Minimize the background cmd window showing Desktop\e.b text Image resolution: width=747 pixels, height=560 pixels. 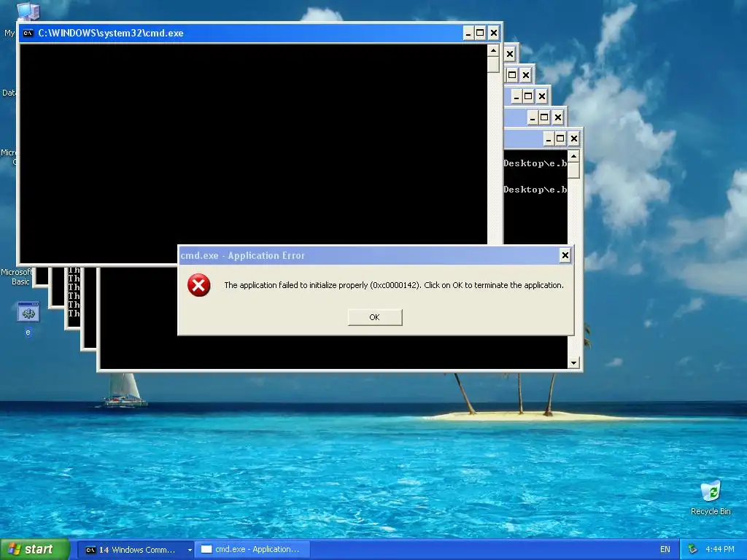tap(549, 139)
